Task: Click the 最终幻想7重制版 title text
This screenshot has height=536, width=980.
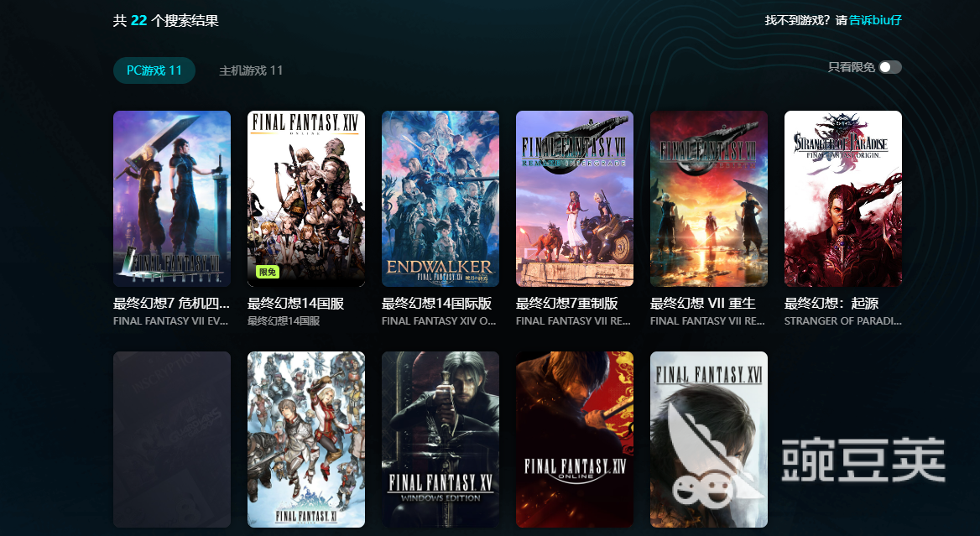Action: [x=567, y=304]
